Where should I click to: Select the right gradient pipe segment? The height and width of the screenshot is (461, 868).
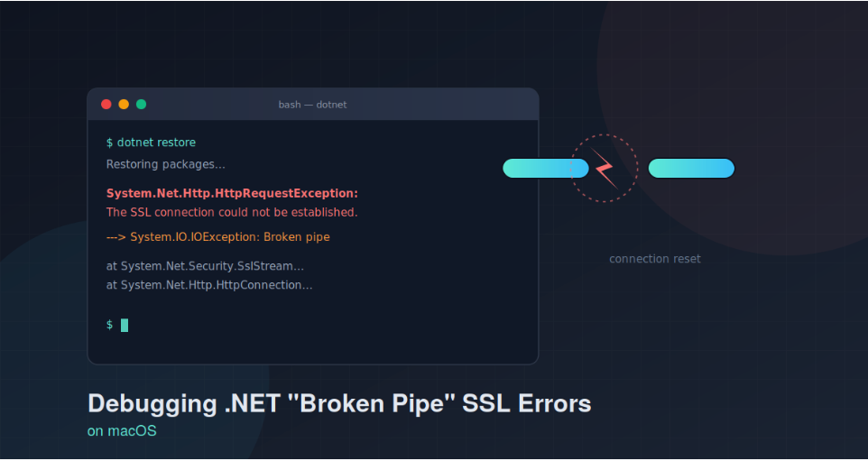tap(691, 168)
